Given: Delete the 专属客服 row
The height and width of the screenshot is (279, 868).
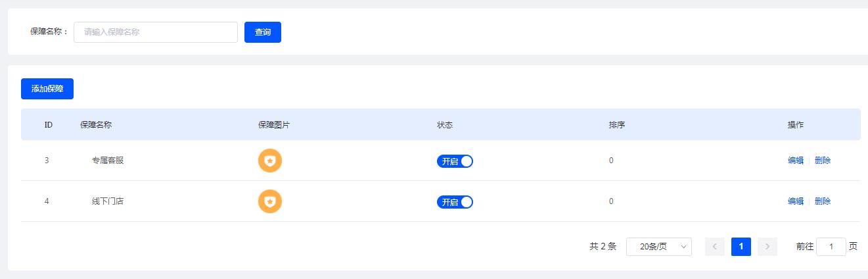Looking at the screenshot, I should (x=823, y=161).
